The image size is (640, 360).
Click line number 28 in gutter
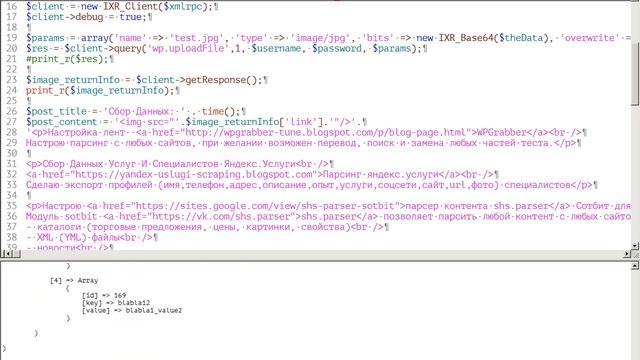pos(12,133)
